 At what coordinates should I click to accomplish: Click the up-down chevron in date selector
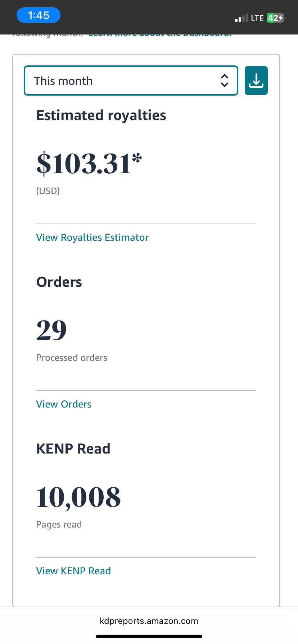tap(224, 80)
